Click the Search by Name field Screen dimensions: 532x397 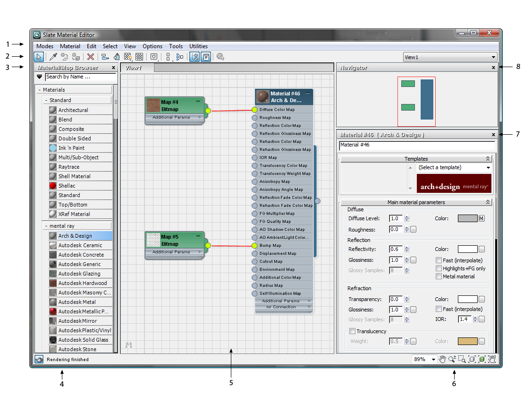click(x=81, y=77)
